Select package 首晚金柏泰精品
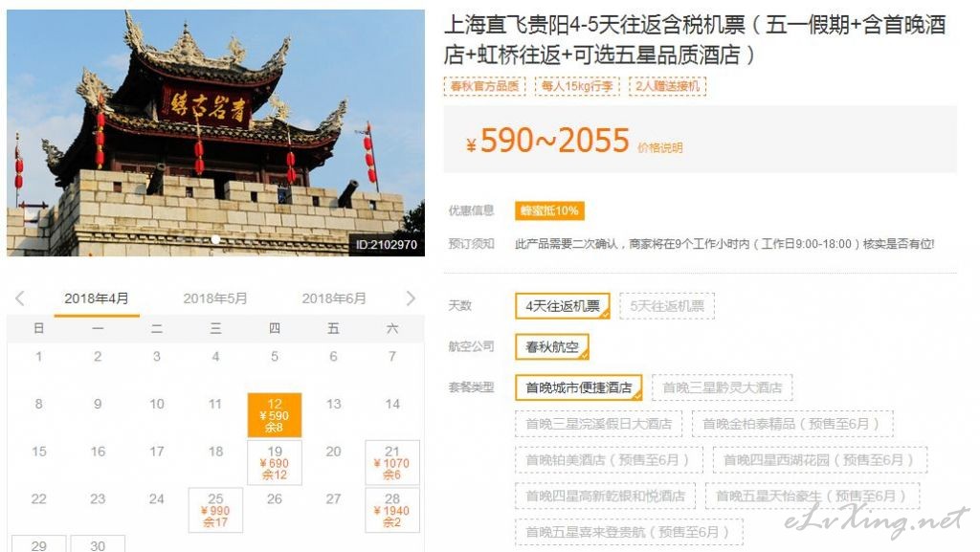Viewport: 980px width, 552px height. pos(792,424)
